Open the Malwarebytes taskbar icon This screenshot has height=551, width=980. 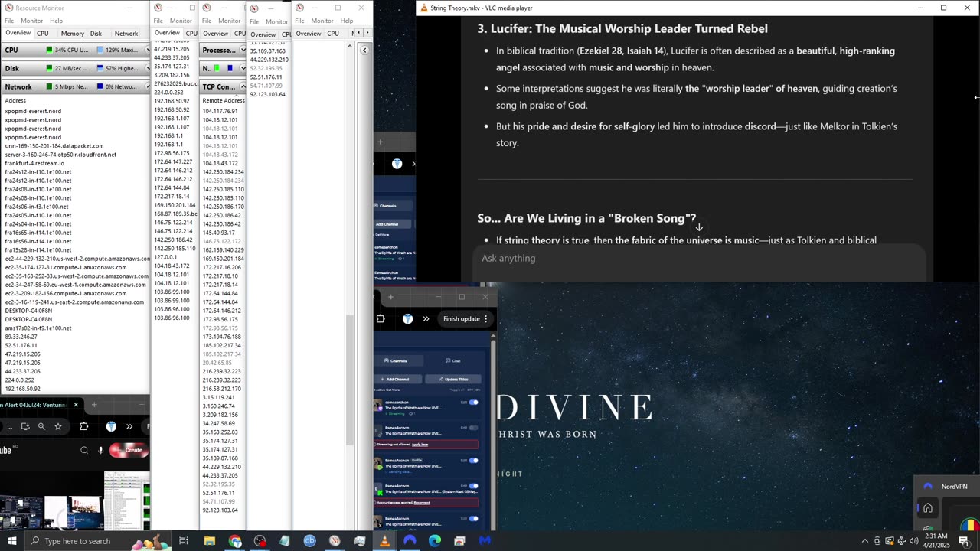pyautogui.click(x=485, y=540)
